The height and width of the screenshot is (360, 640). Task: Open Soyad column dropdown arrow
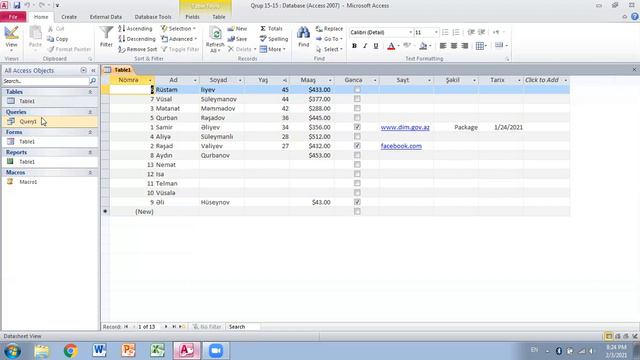click(240, 80)
